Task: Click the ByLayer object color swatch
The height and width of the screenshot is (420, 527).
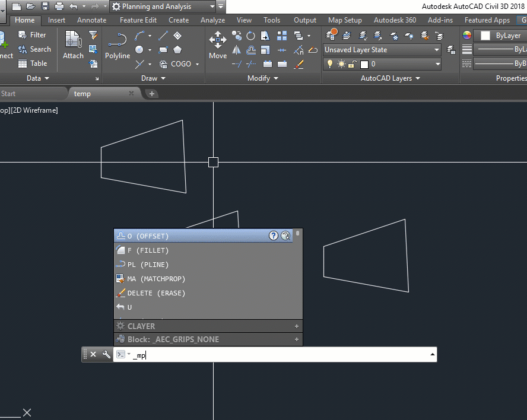Action: (x=485, y=36)
